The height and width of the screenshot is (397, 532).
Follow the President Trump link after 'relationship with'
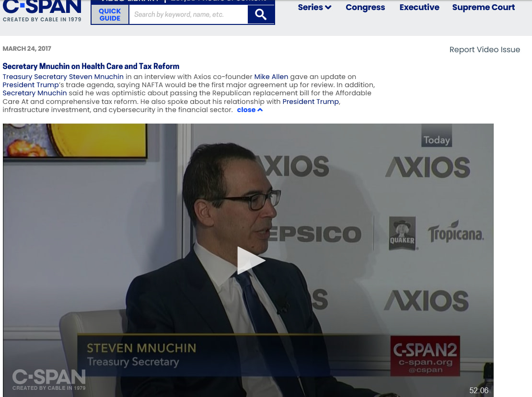click(311, 102)
